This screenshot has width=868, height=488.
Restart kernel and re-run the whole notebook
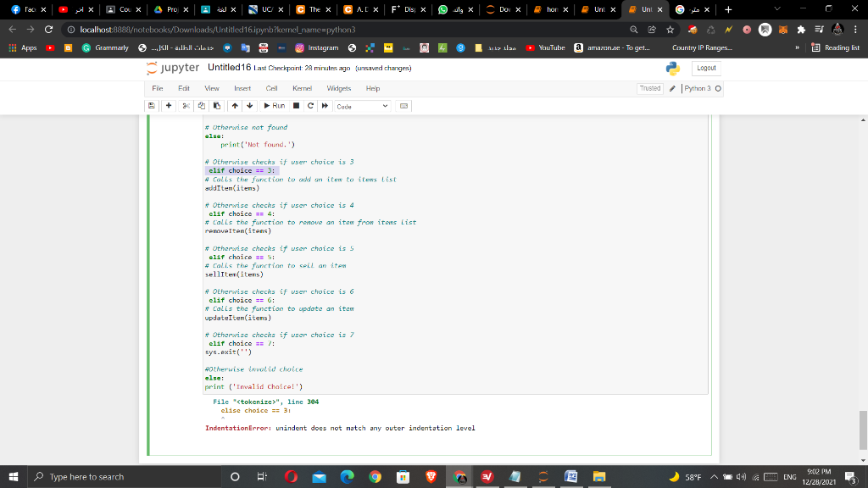325,106
